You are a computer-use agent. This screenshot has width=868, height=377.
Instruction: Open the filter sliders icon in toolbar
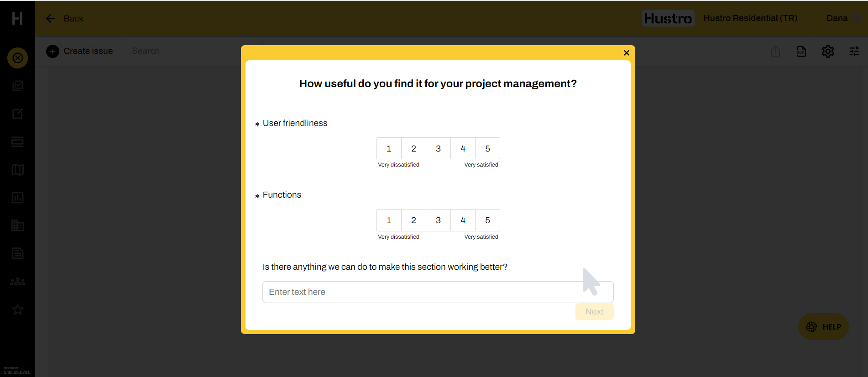click(x=854, y=51)
